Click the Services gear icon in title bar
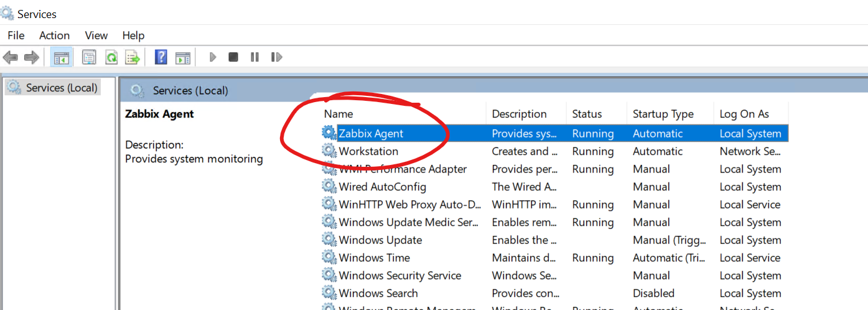This screenshot has height=310, width=868. click(x=7, y=13)
